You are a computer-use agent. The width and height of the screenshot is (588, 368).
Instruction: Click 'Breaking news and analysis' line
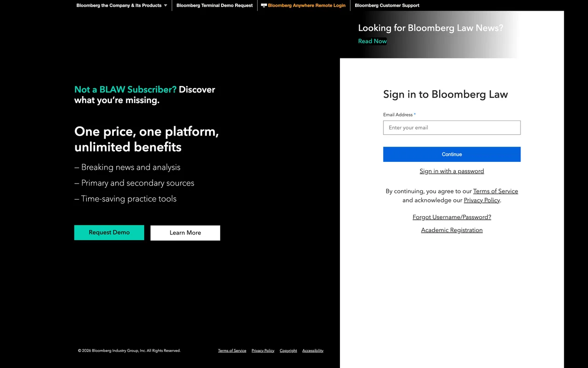[x=127, y=167]
